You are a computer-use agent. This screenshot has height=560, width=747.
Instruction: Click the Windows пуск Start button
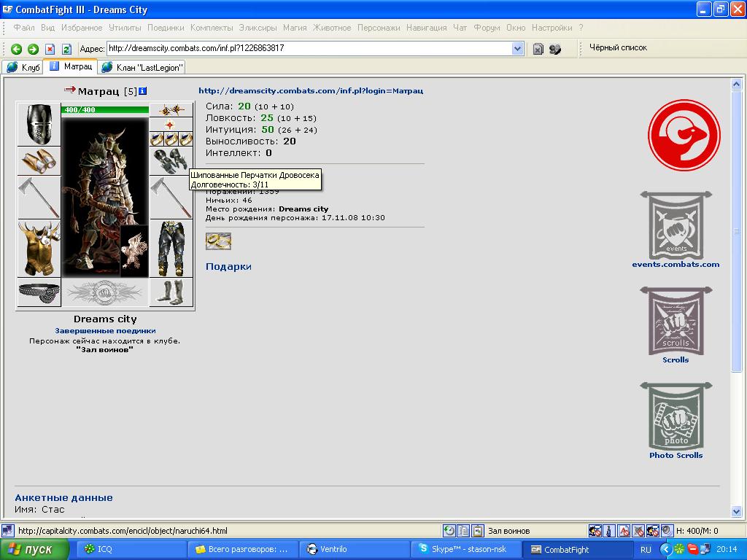[x=34, y=549]
